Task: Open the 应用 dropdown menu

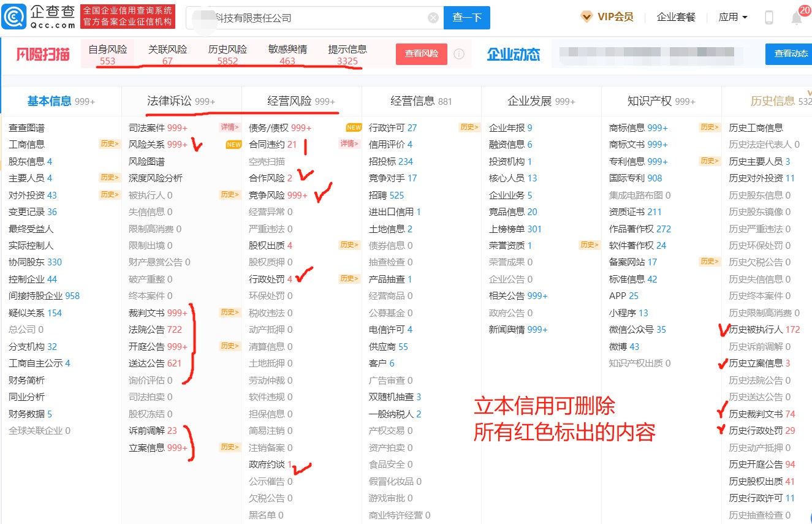Action: pos(733,17)
